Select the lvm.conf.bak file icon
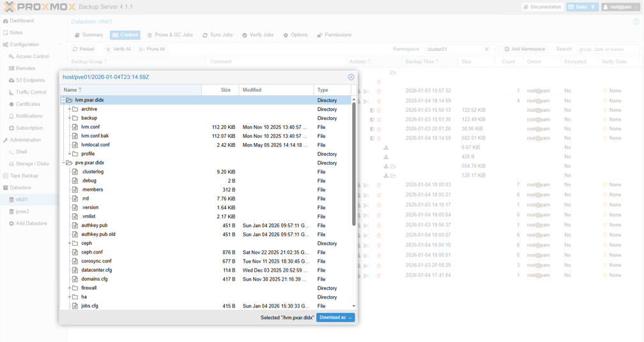Viewport: 644px width, 342px height. click(x=75, y=136)
